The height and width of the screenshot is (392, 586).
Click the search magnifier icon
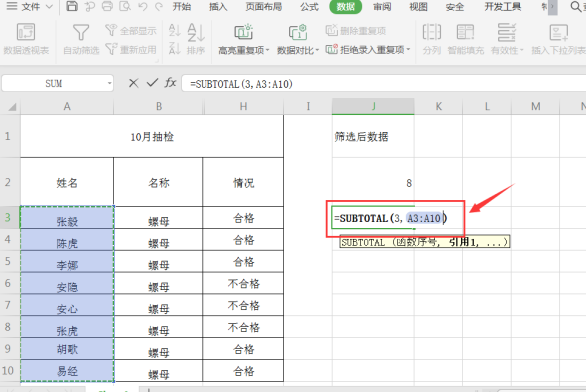(x=576, y=6)
